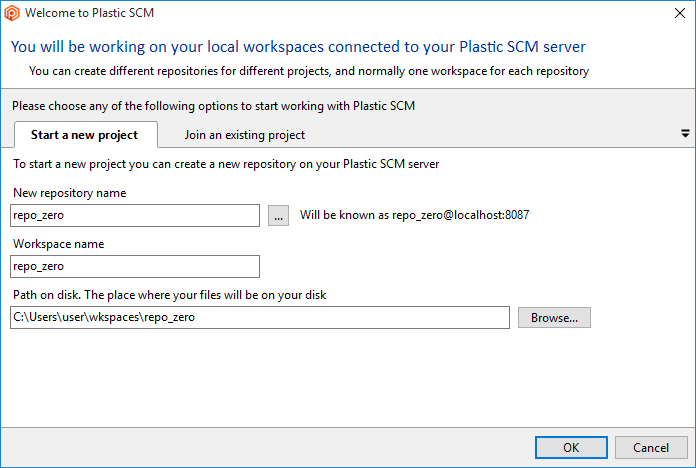
Task: Click Browse... to choose a folder
Action: click(554, 317)
